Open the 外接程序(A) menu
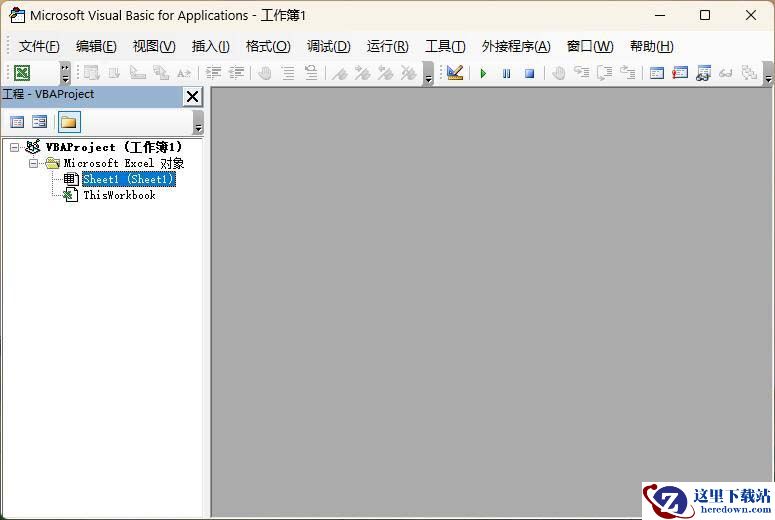Screen dimensions: 775x520 point(516,46)
